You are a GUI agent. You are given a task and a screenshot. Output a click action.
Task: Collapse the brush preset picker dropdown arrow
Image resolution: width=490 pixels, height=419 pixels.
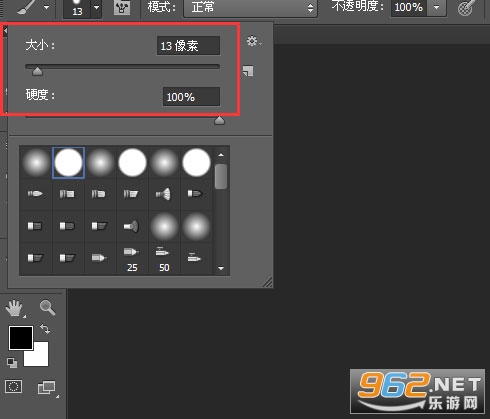97,7
